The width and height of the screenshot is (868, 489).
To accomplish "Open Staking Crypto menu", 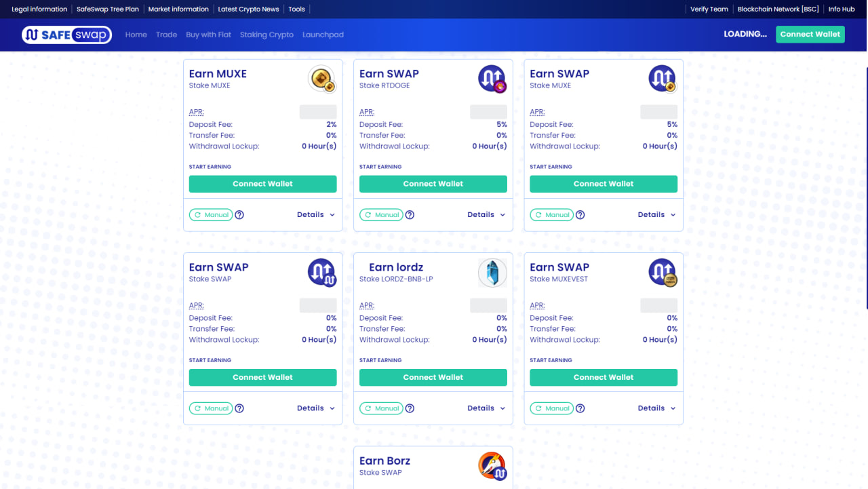I will pos(267,35).
